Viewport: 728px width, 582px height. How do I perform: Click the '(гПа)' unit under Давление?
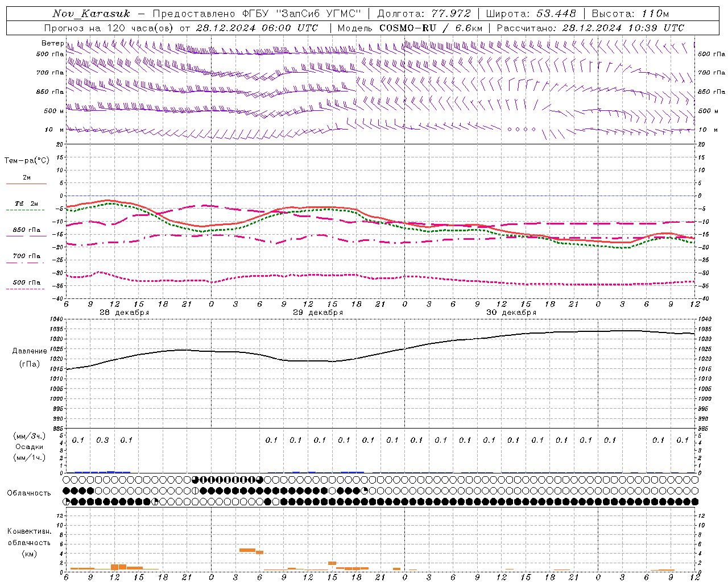(x=30, y=364)
